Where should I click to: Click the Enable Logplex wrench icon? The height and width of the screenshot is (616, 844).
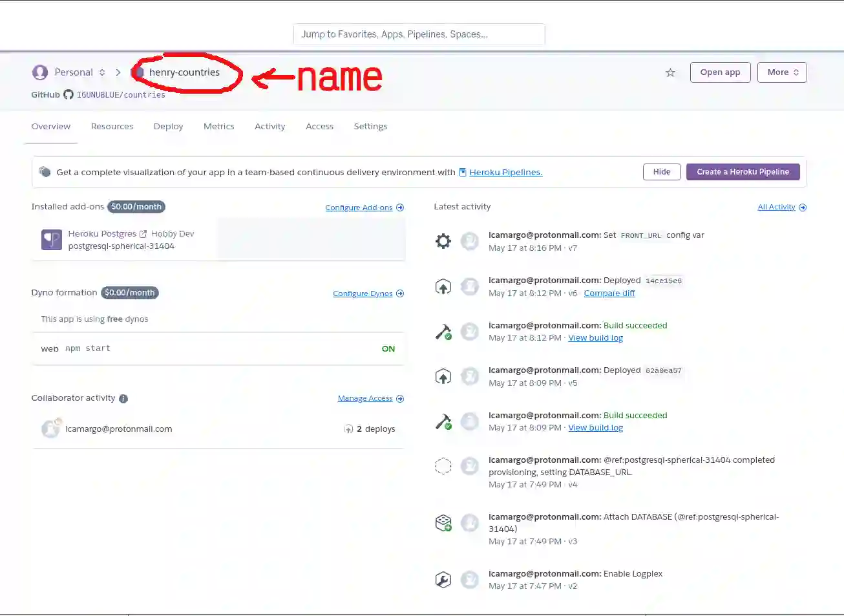[443, 580]
